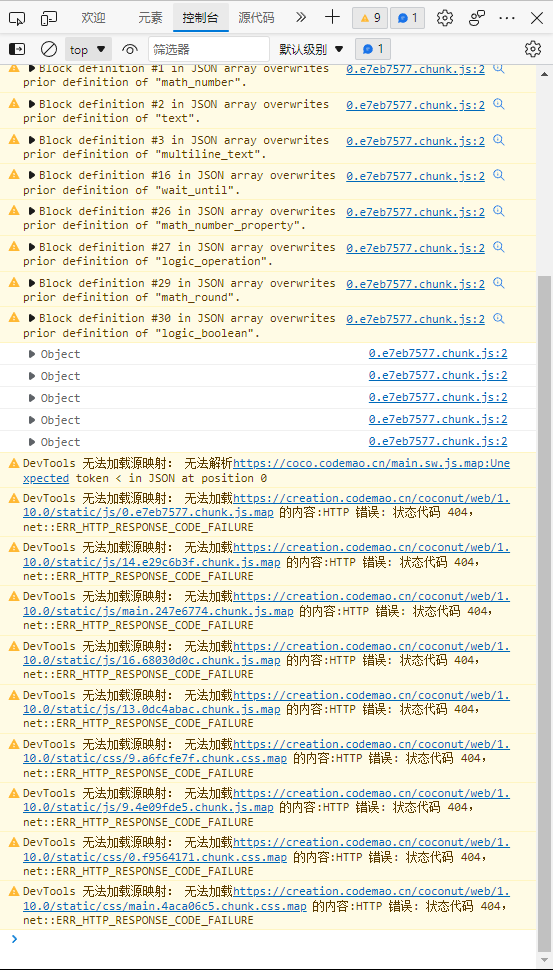Expand the last Object log entry
The image size is (553, 970).
(33, 442)
